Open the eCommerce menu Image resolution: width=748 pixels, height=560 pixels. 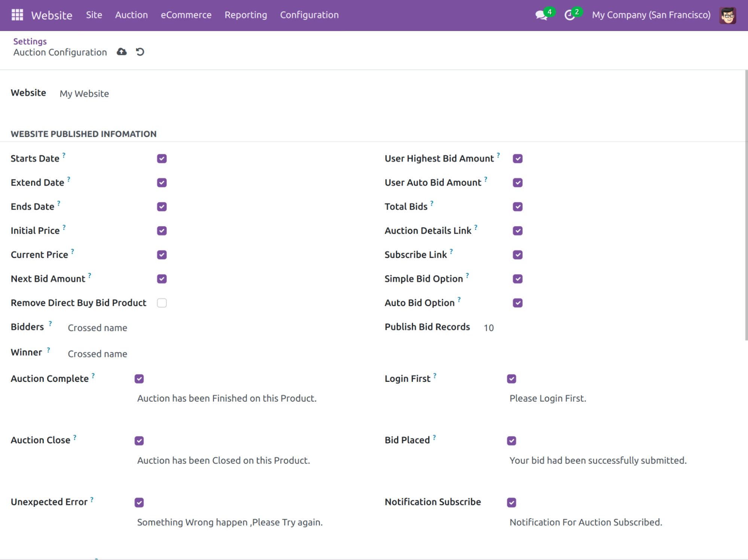[x=186, y=15]
